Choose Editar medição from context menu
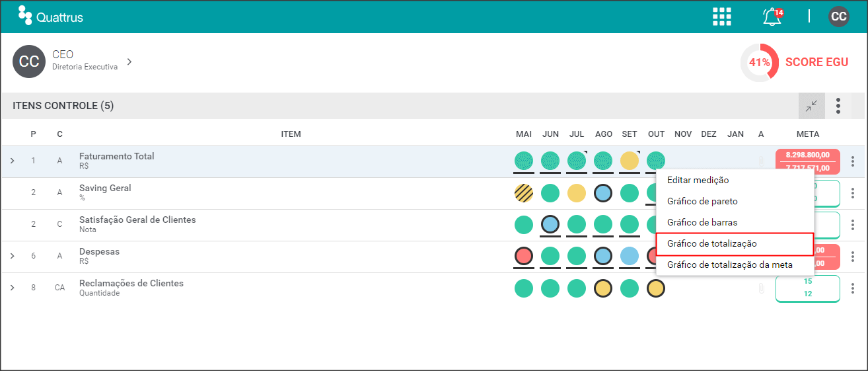Image resolution: width=868 pixels, height=371 pixels. tap(735, 180)
